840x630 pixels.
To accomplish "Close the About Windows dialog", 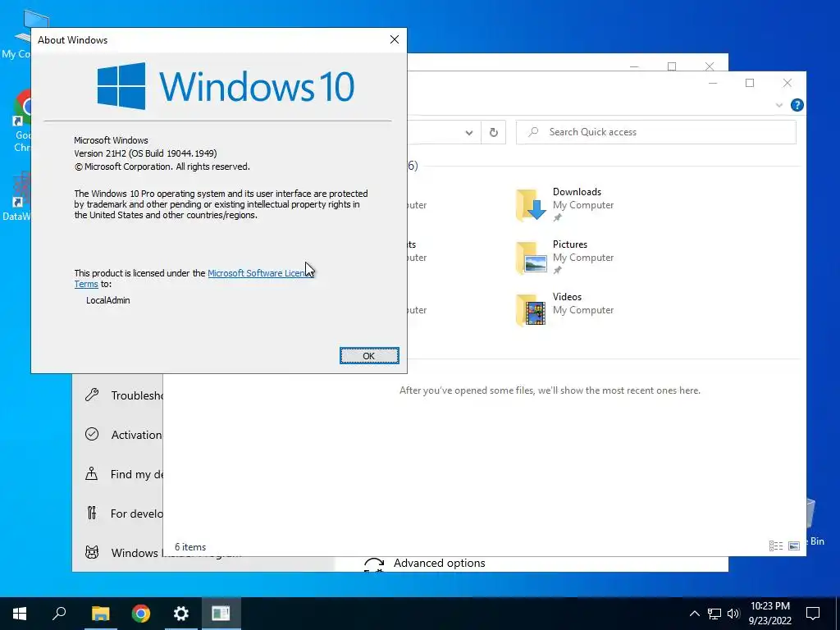I will 395,39.
